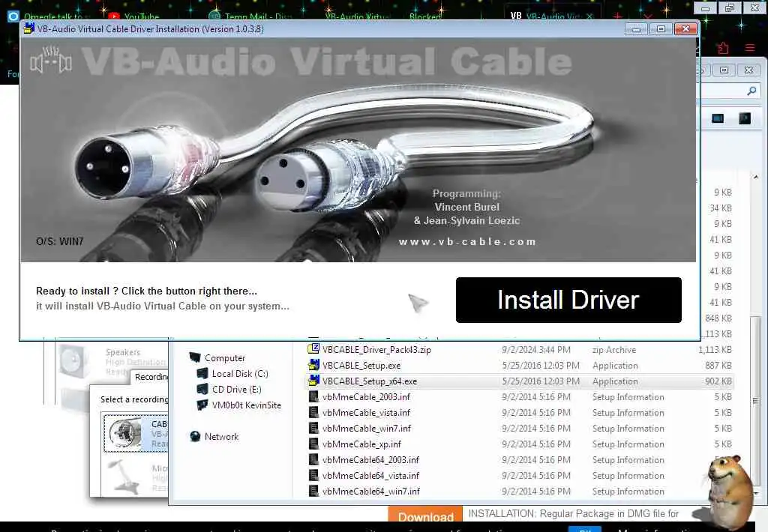Click the www.vb-cable.com text in installer
The image size is (768, 532).
pos(467,242)
